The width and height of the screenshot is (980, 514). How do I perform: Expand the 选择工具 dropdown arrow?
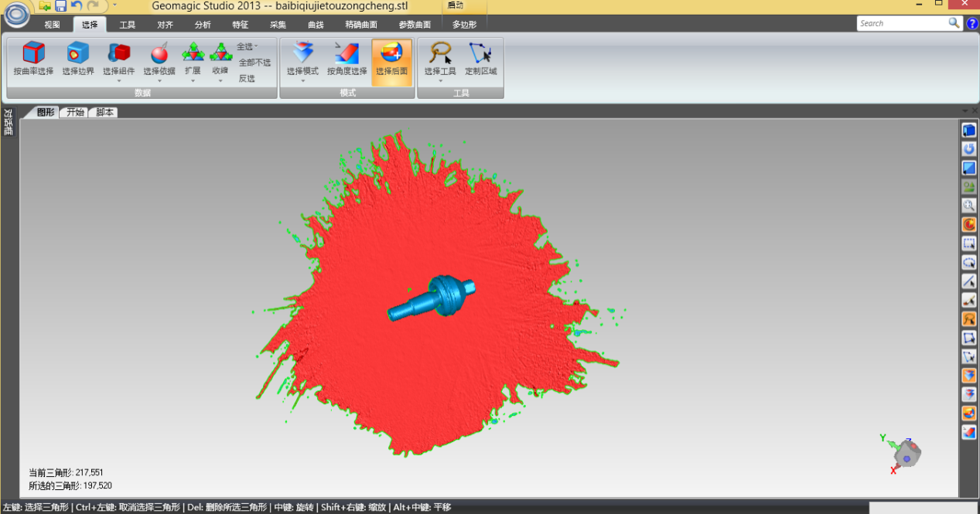click(440, 80)
